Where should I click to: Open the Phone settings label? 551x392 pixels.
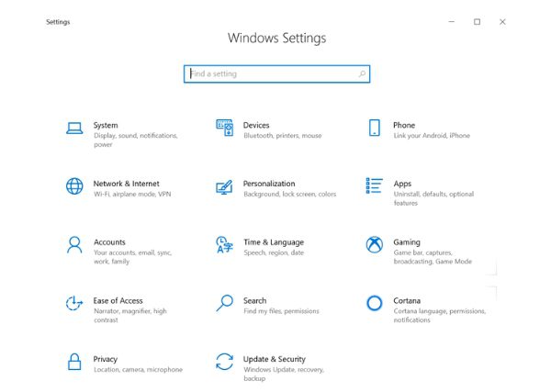tap(404, 126)
